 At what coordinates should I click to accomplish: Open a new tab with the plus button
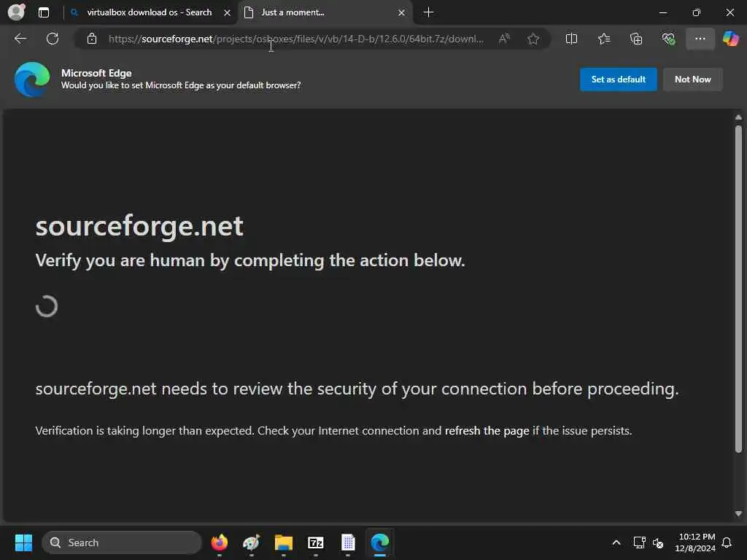[x=428, y=12]
